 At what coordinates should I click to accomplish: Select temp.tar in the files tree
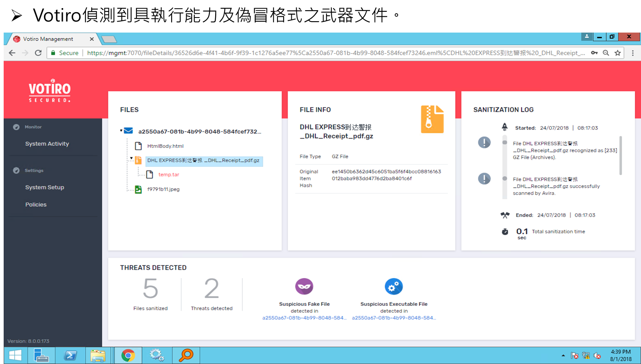click(x=169, y=175)
